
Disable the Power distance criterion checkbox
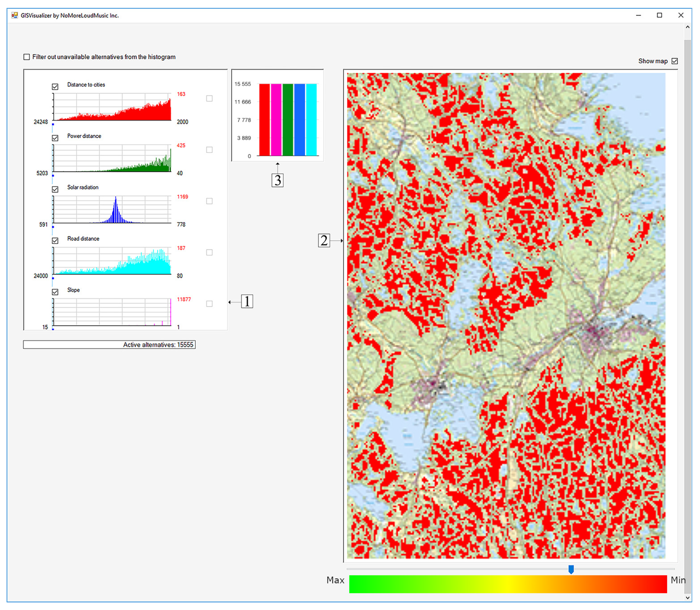tap(55, 138)
